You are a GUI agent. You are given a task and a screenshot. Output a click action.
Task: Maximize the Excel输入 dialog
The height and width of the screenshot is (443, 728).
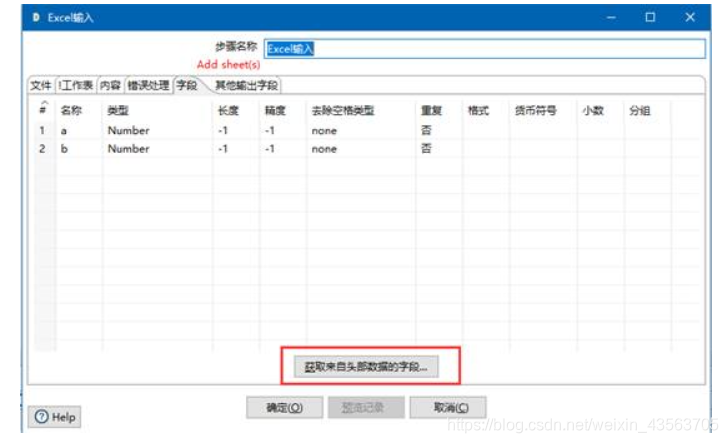tap(650, 18)
